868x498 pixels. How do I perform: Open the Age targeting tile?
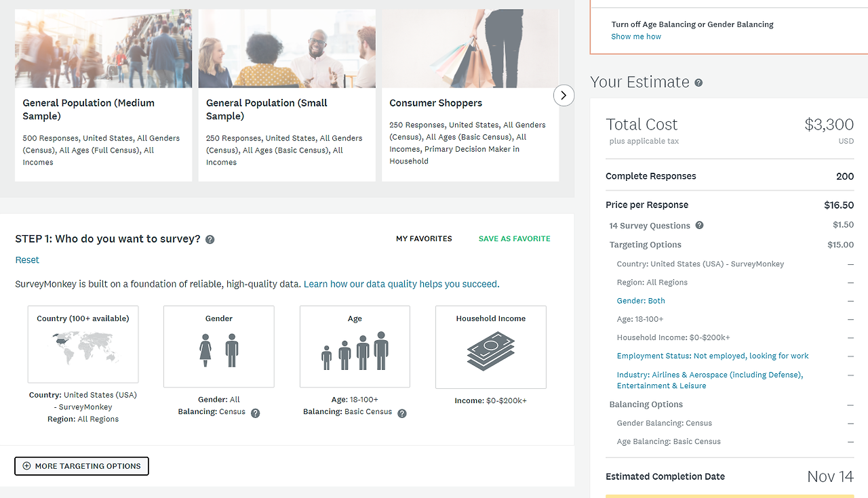(355, 346)
